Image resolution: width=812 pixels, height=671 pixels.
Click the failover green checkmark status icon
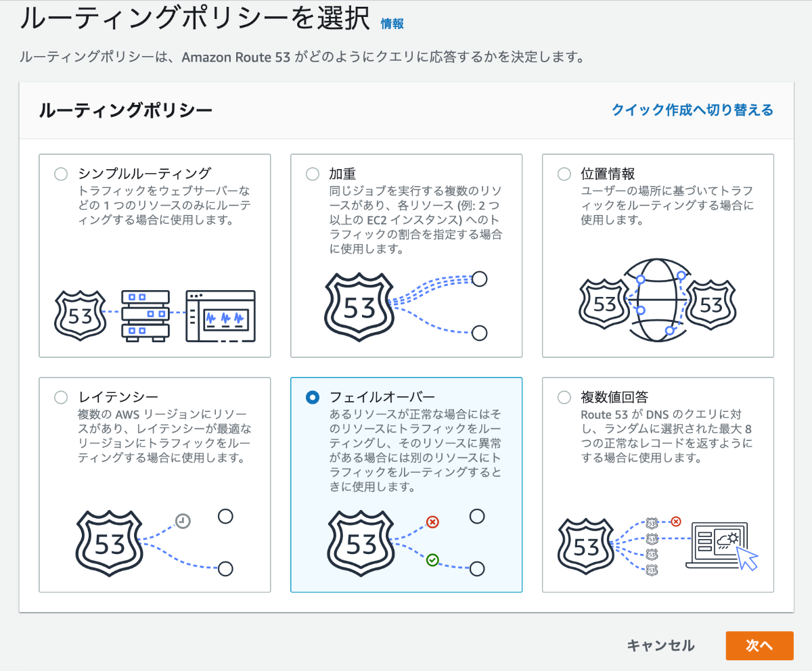point(433,559)
